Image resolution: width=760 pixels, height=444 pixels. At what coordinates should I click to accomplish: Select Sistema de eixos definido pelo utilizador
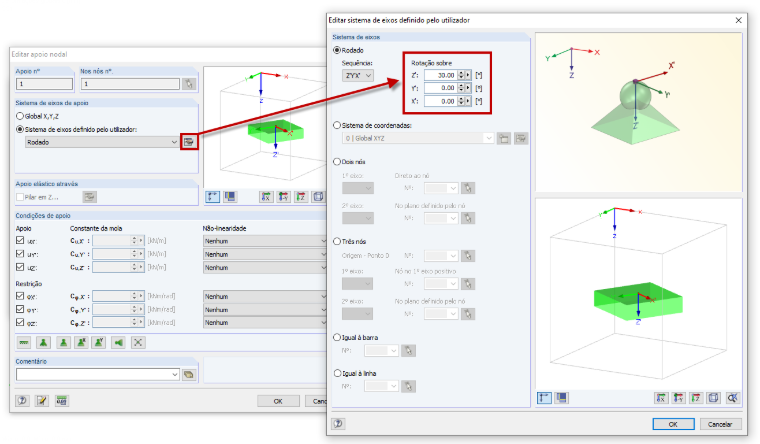[20, 129]
